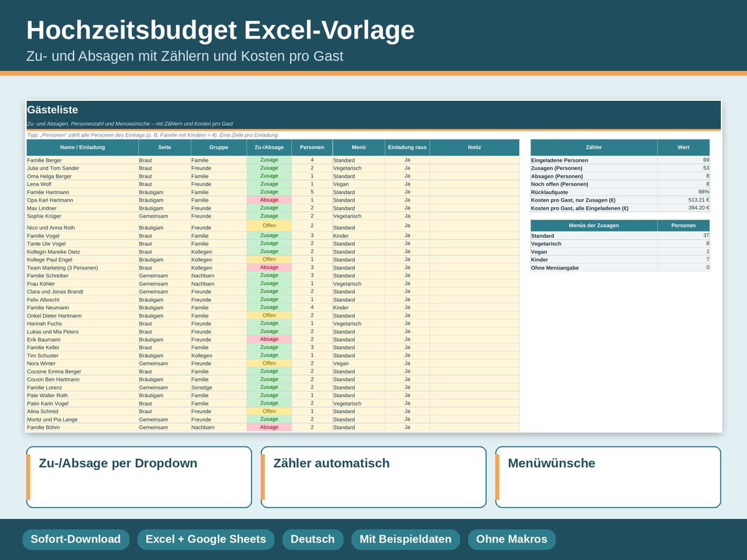Select the Einladung raus column header
Viewport: 747px width, 560px height.
point(407,147)
